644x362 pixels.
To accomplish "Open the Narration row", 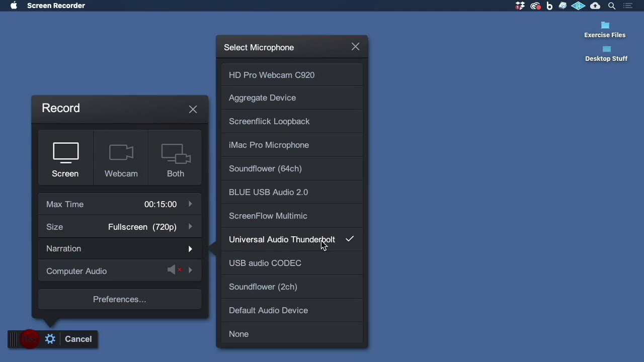I will click(x=120, y=248).
